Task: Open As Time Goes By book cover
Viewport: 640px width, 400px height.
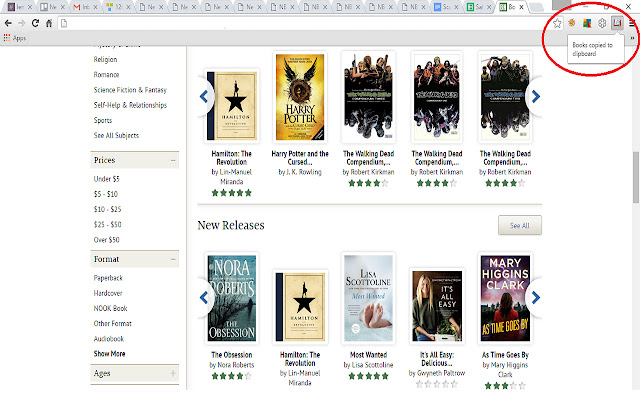Action: click(x=505, y=298)
